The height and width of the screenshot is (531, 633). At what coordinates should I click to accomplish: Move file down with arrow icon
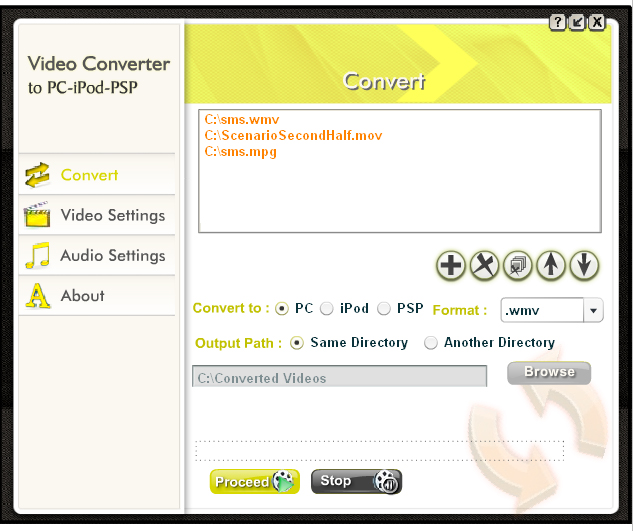pos(584,266)
